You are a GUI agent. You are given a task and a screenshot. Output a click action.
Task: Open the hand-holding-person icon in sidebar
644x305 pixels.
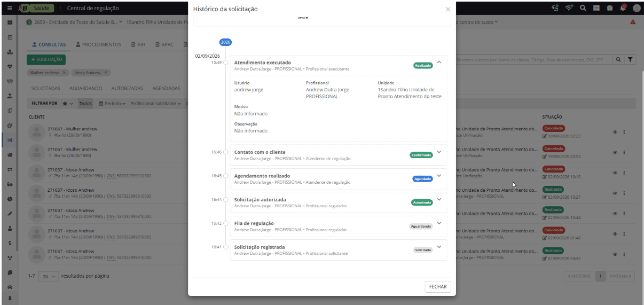coord(10,96)
